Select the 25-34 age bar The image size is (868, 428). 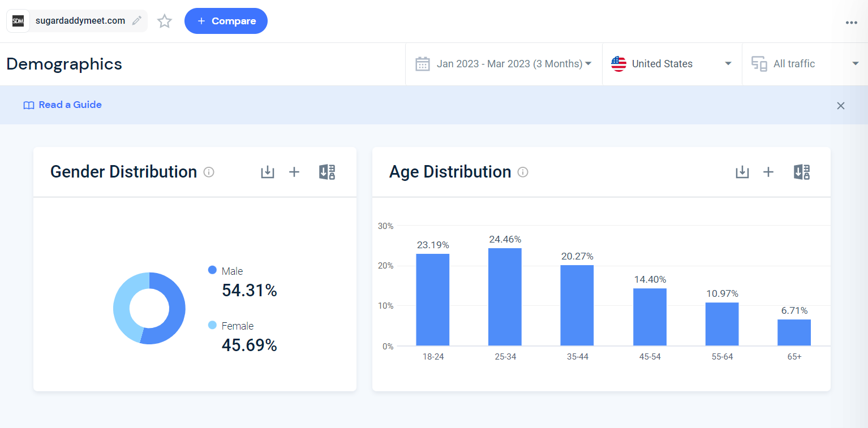pos(505,297)
